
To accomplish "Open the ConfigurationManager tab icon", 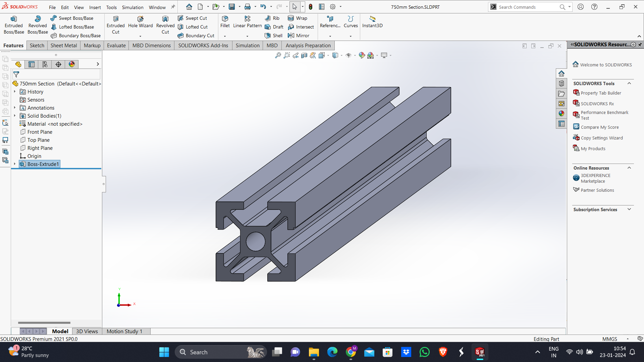I will tap(45, 64).
